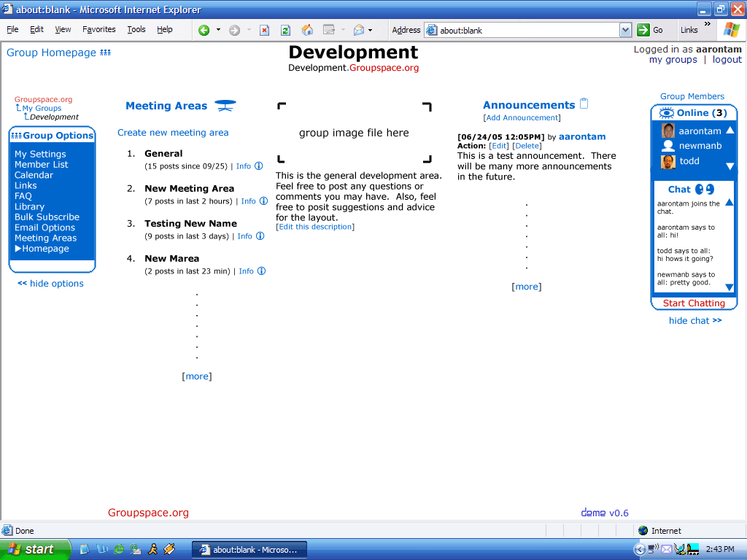The width and height of the screenshot is (747, 560).
Task: Open the Favorites menu
Action: point(98,29)
